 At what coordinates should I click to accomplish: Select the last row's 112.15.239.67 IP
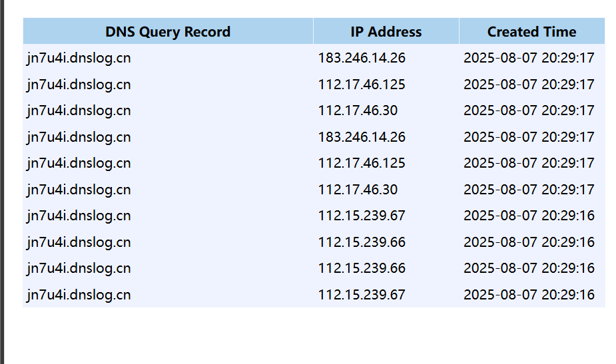click(x=362, y=295)
